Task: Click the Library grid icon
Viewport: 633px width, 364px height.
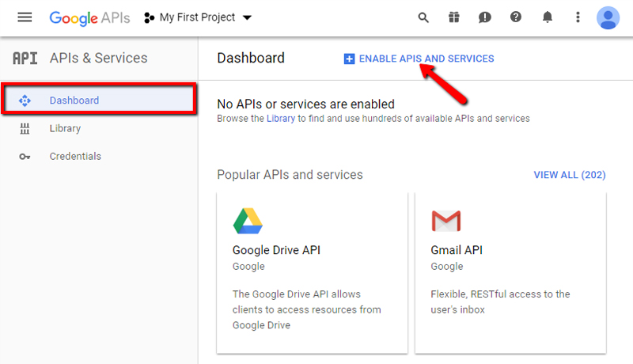Action: pyautogui.click(x=25, y=128)
